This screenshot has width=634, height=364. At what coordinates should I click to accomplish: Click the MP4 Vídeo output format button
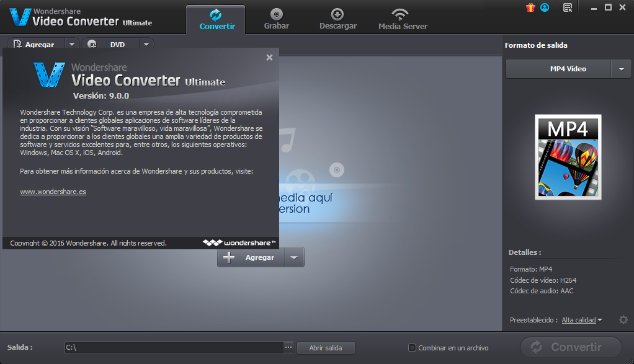pos(558,69)
